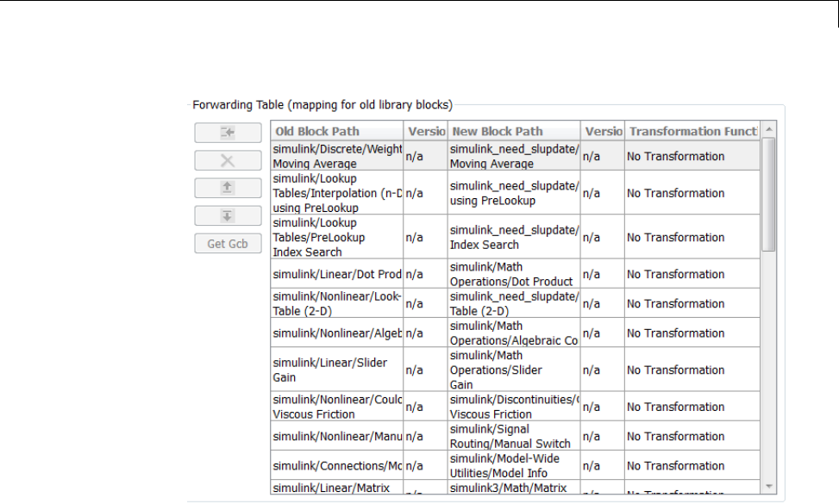
Task: Click the move entry up icon button
Action: (228, 188)
